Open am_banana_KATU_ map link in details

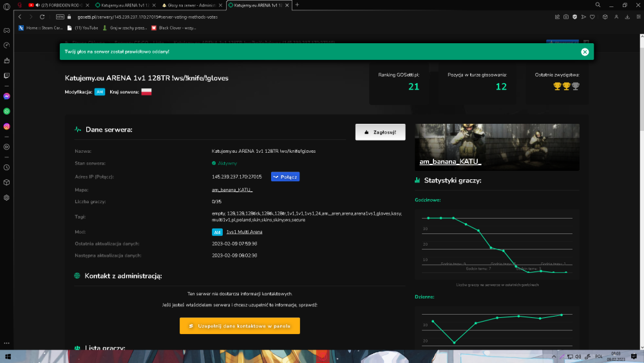[x=232, y=190]
